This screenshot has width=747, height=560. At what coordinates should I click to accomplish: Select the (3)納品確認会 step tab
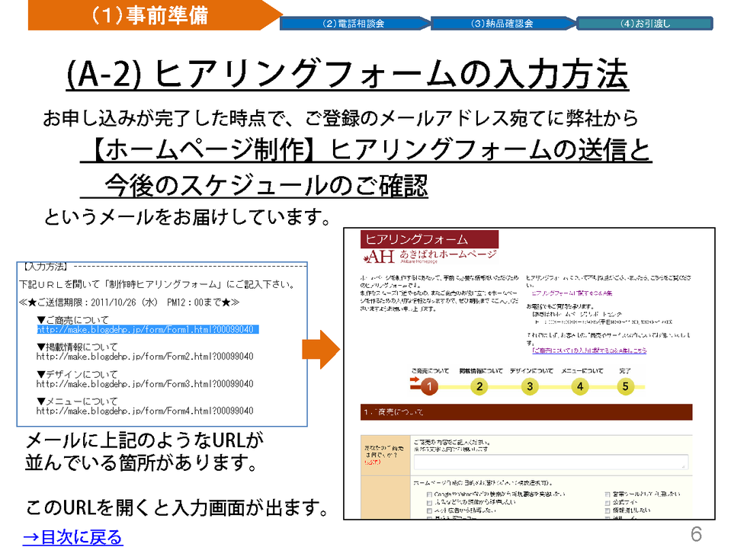(502, 24)
